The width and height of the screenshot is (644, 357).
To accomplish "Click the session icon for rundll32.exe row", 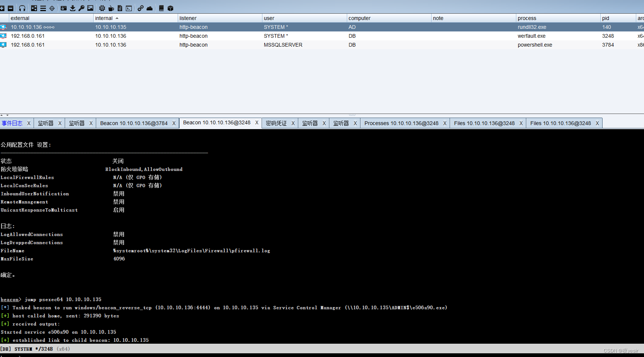I will [3, 27].
